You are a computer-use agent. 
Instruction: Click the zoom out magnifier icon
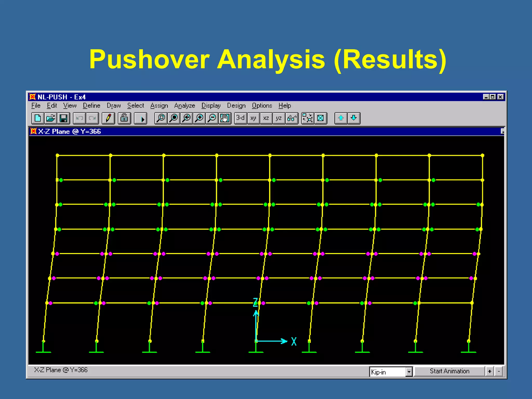212,118
